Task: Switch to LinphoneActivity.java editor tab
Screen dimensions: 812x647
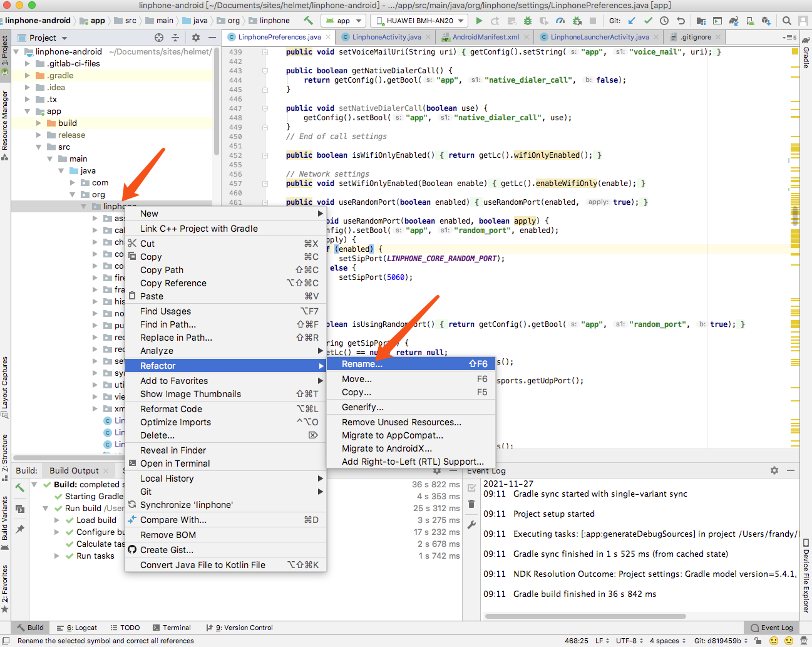Action: [386, 37]
